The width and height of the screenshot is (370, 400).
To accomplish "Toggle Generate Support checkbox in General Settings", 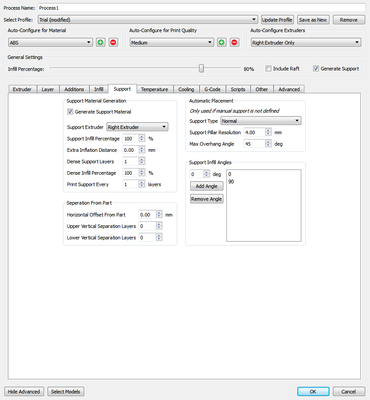I will pyautogui.click(x=316, y=69).
